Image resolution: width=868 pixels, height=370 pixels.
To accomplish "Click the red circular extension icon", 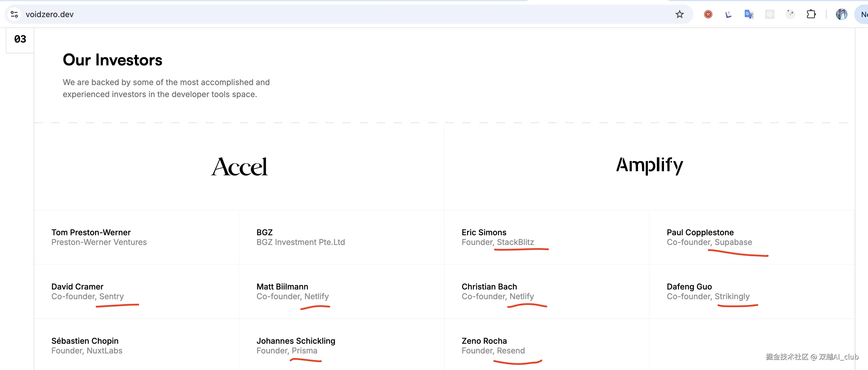I will click(708, 14).
